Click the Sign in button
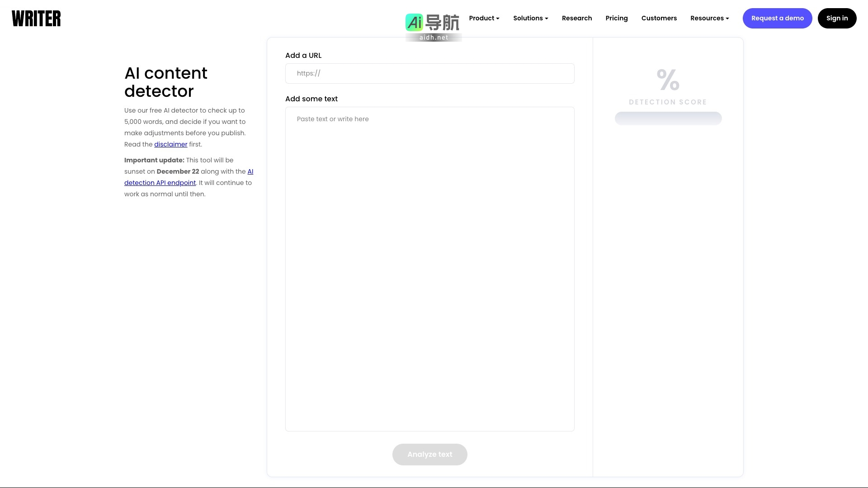 point(836,18)
